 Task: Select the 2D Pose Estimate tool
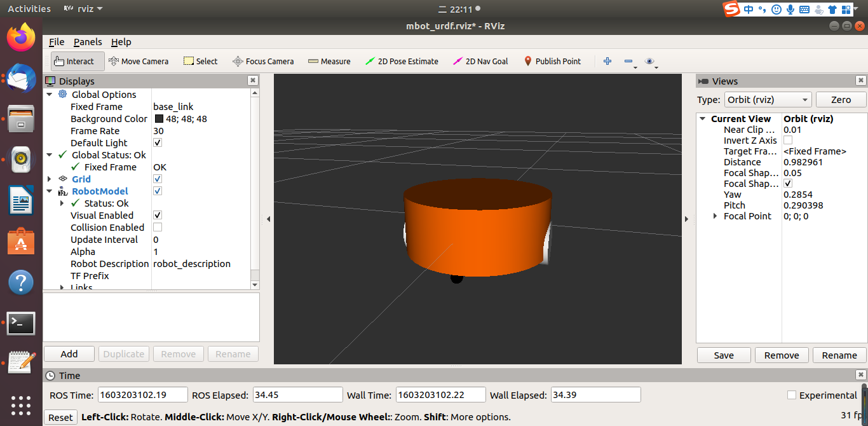(x=402, y=61)
